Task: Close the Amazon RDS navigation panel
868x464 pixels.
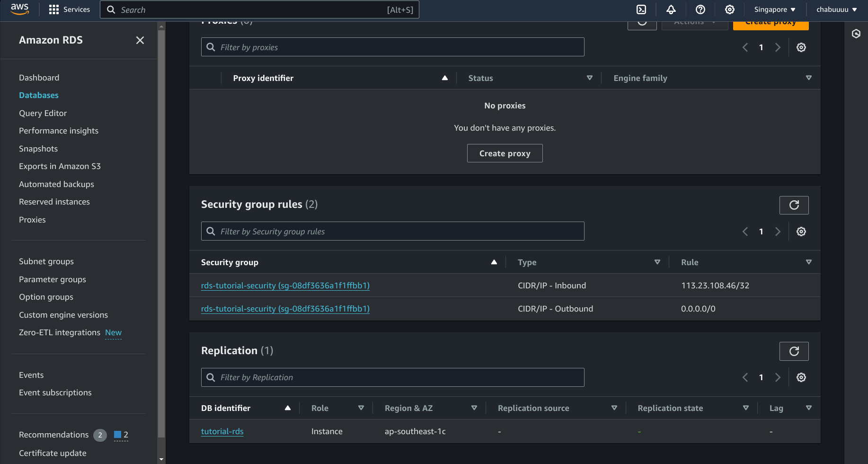Action: [x=140, y=40]
